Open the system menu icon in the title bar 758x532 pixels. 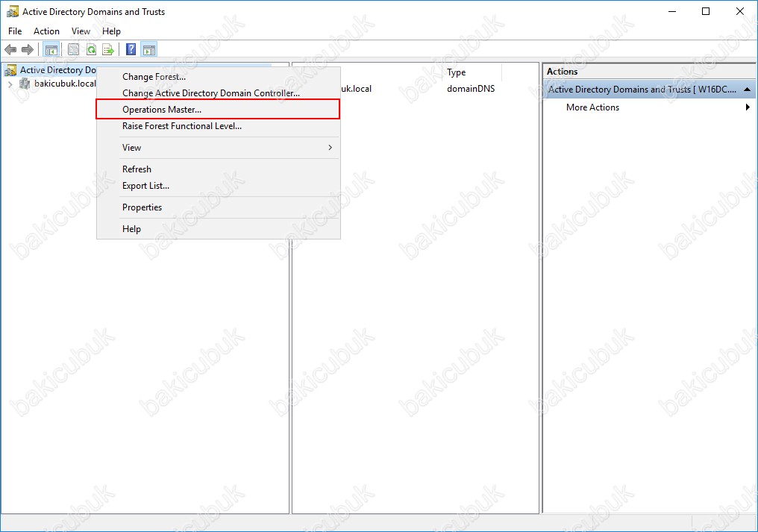click(x=13, y=12)
